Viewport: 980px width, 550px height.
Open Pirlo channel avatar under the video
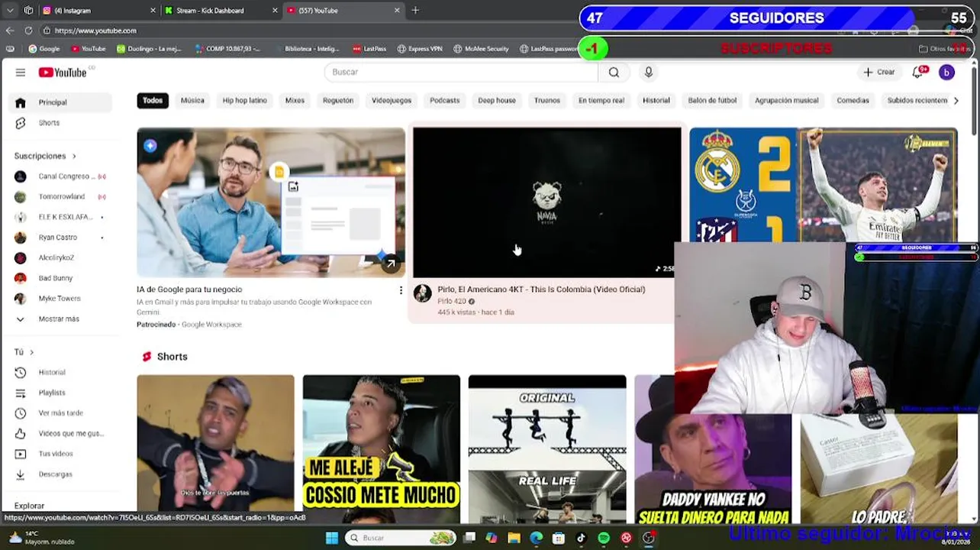[x=422, y=293]
